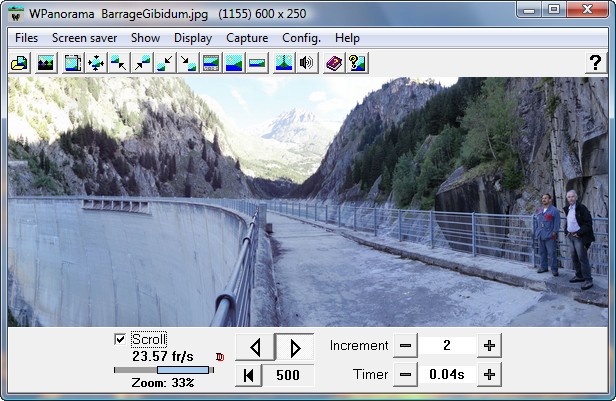Open the Capture menu
The width and height of the screenshot is (616, 401).
pos(247,38)
